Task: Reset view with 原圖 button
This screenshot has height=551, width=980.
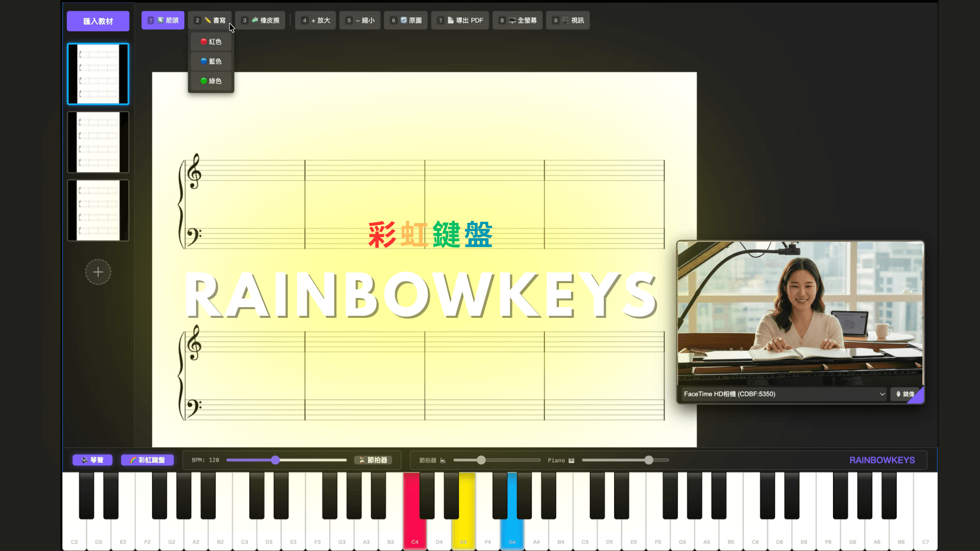Action: 406,20
